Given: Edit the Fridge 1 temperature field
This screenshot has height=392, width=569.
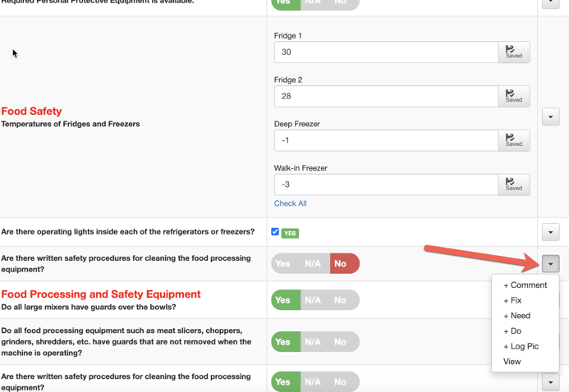Looking at the screenshot, I should tap(386, 52).
